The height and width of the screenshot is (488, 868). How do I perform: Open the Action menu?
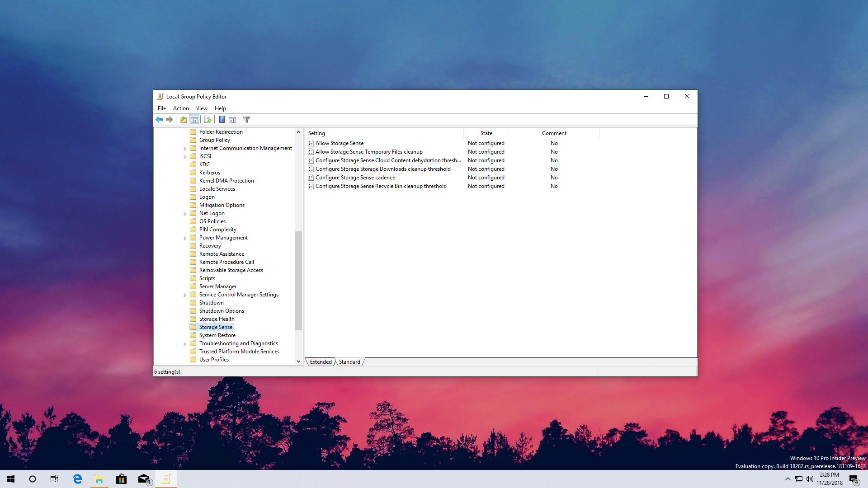(181, 108)
